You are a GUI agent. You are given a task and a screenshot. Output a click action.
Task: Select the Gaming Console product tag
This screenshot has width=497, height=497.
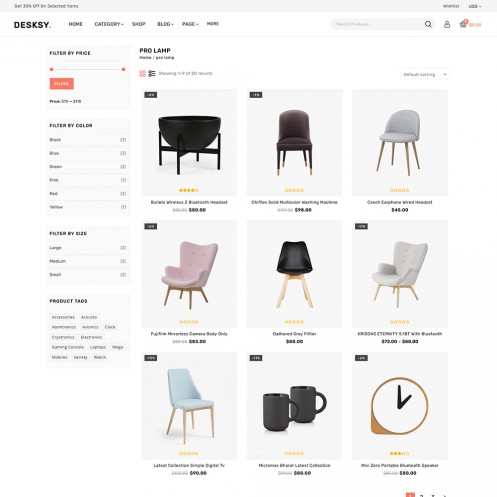pos(68,347)
